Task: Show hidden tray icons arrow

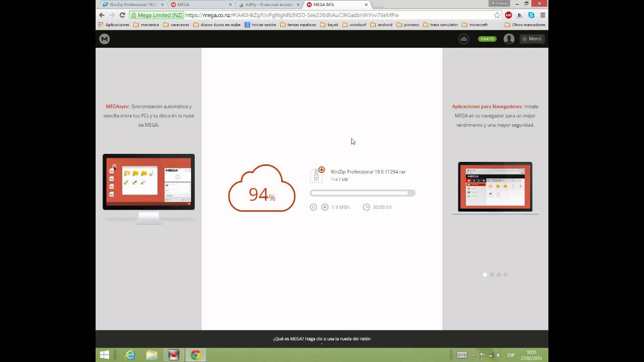Action: (x=473, y=355)
